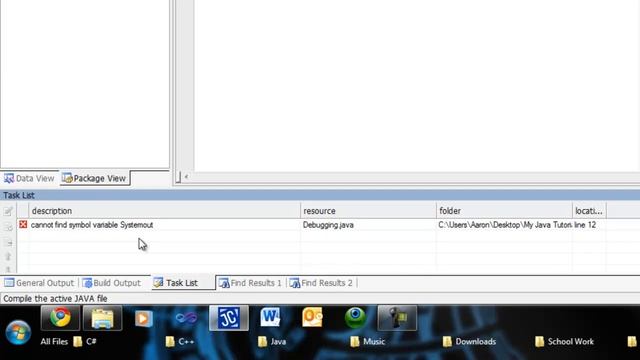
Task: Click the Debugging.java resource cell
Action: 328,225
